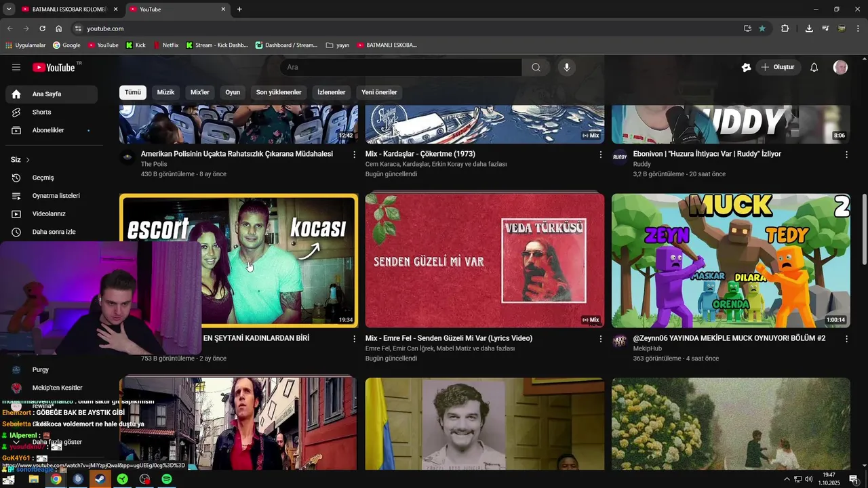Open media controls icon in Chrome toolbar

pyautogui.click(x=825, y=28)
